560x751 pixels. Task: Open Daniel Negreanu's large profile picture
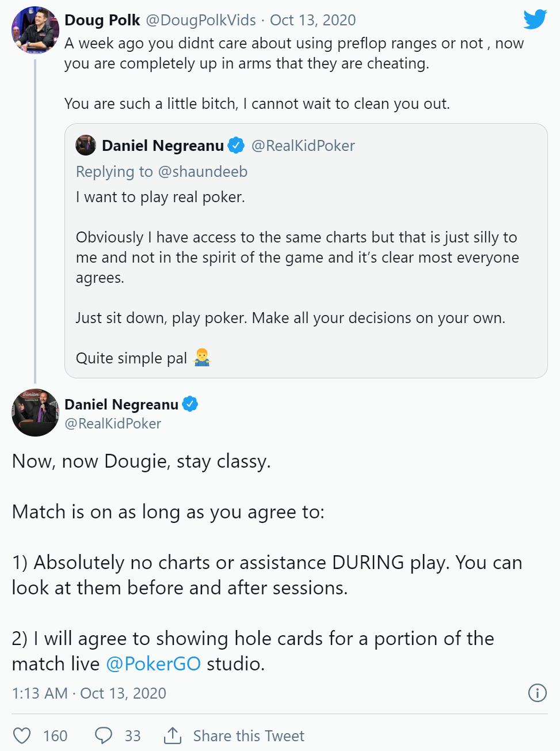[x=35, y=412]
